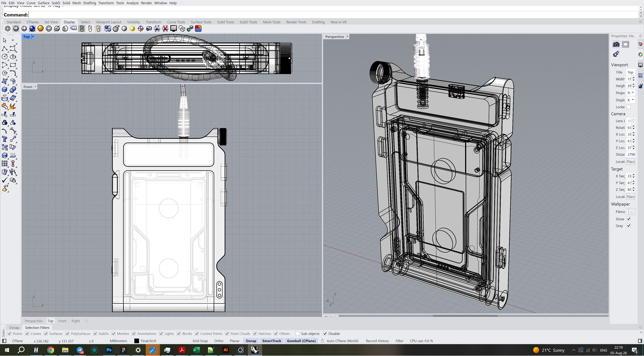Open Photoshop from the taskbar
This screenshot has width=644, height=356.
(109, 350)
